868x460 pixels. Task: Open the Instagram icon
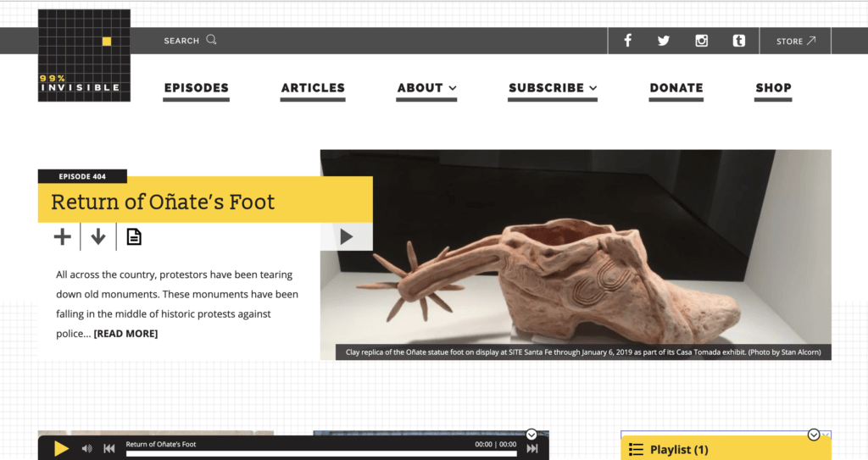701,41
